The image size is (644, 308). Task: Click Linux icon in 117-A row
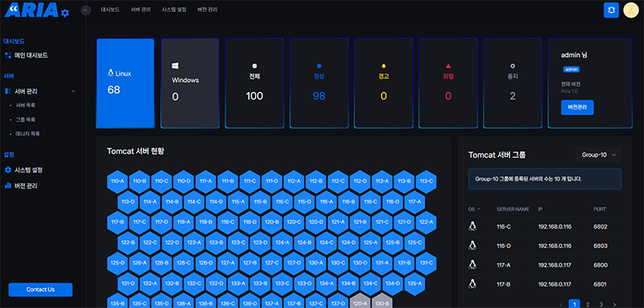[473, 265]
